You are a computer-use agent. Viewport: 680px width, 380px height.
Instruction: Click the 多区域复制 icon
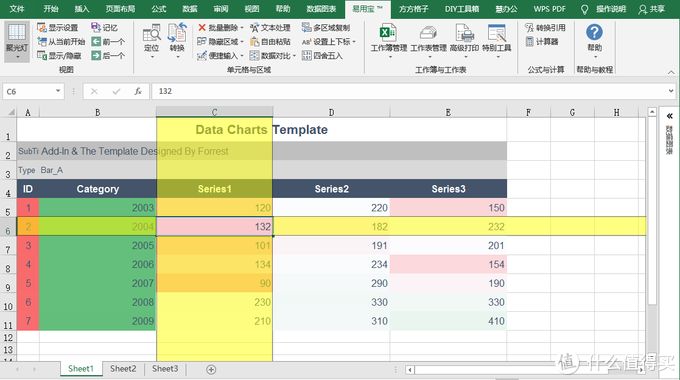click(x=307, y=27)
